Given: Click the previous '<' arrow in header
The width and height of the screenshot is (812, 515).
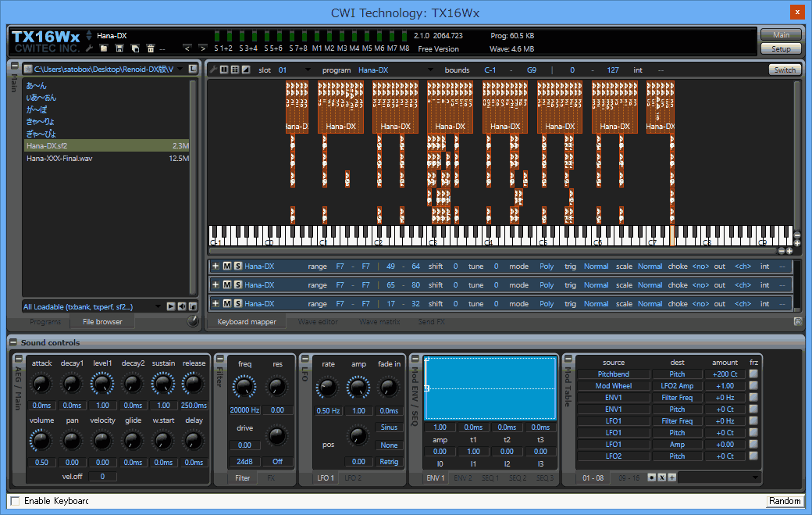Looking at the screenshot, I should click(187, 48).
